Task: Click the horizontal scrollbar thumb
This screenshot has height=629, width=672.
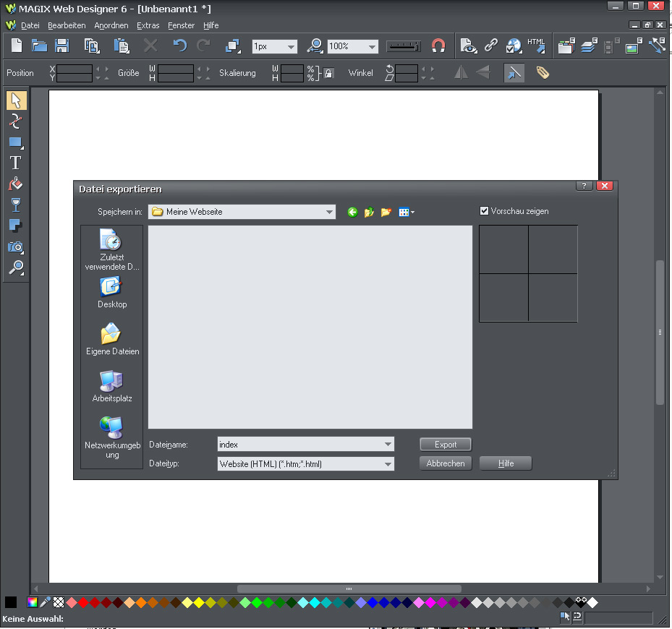Action: [x=349, y=589]
